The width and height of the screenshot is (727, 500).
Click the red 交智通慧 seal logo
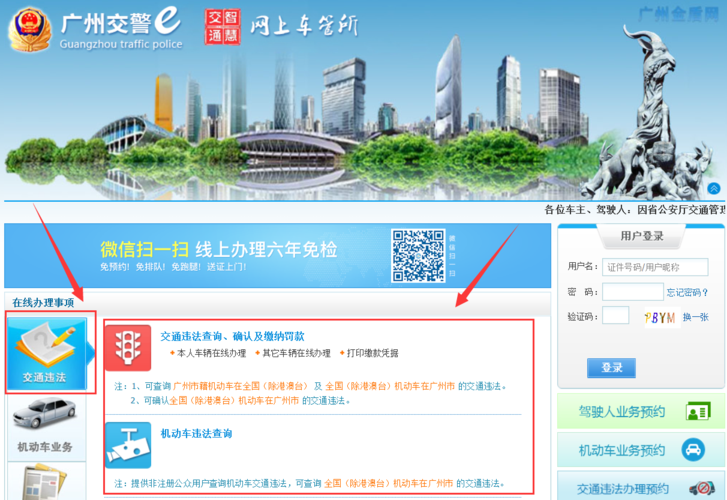(x=223, y=27)
